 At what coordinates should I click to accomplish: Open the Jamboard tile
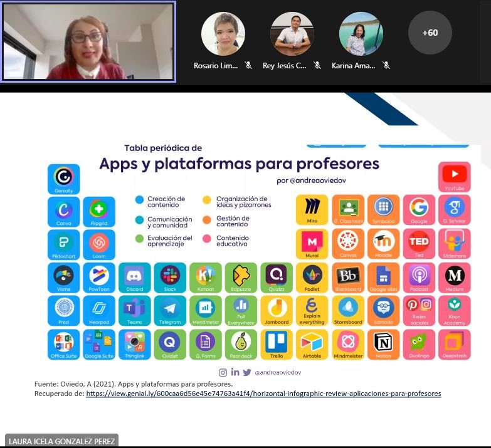(x=277, y=311)
